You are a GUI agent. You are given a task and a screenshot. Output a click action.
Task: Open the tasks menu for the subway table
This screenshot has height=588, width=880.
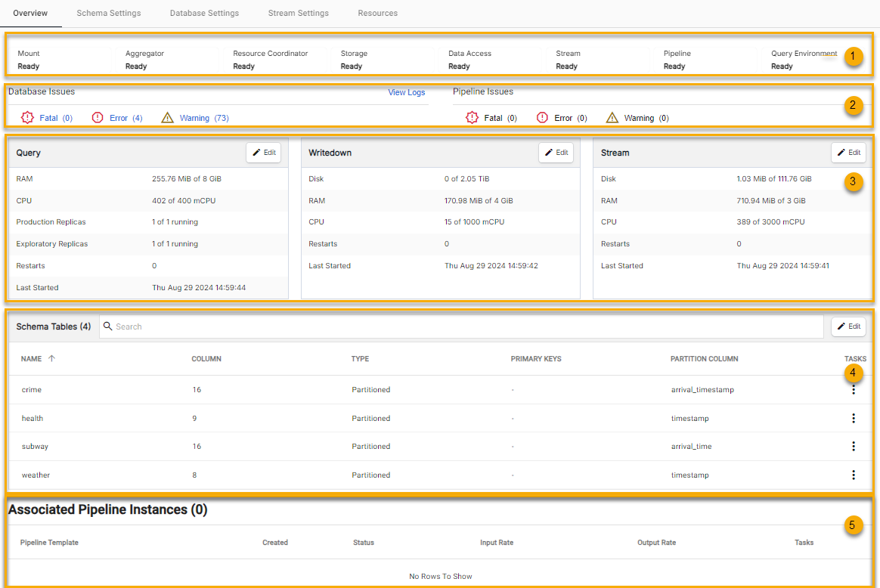point(854,446)
